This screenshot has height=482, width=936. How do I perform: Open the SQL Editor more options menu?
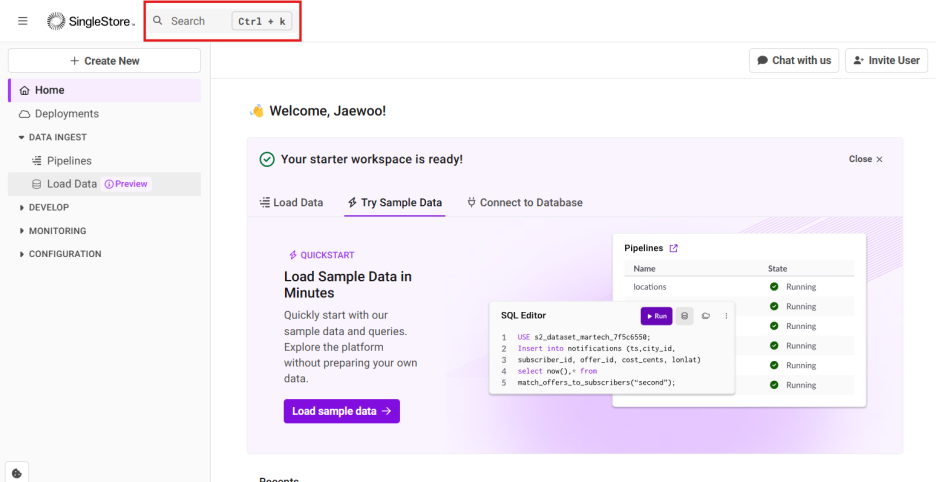tap(726, 316)
